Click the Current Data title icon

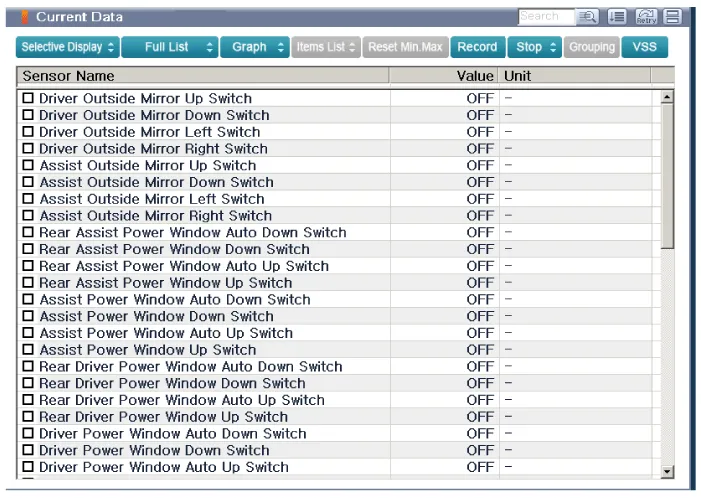[x=25, y=17]
